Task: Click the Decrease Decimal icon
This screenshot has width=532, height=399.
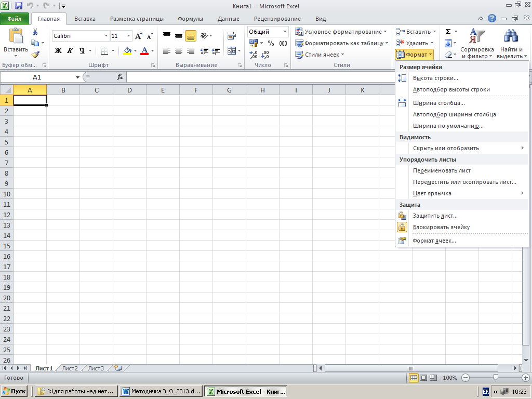Action: pos(265,55)
